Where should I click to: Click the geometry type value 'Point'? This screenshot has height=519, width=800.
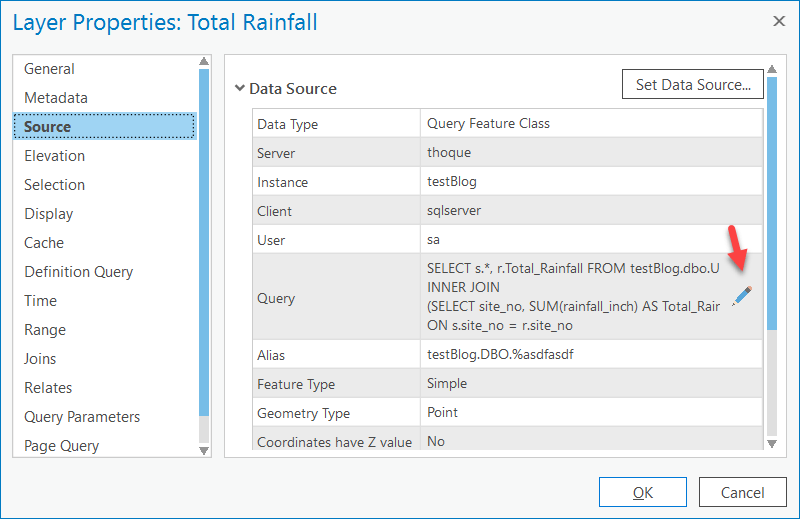(x=442, y=412)
